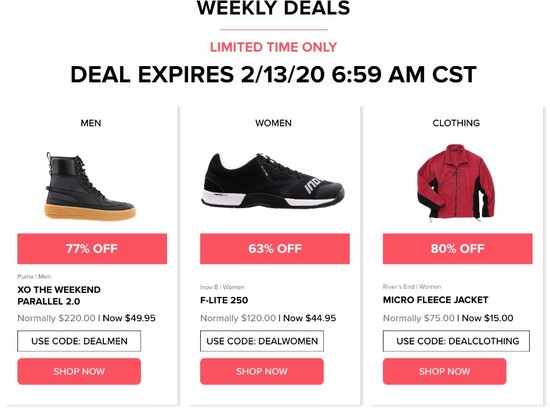Click Shop Now under the Women deal
Image resolution: width=550 pixels, height=410 pixels.
pos(262,371)
